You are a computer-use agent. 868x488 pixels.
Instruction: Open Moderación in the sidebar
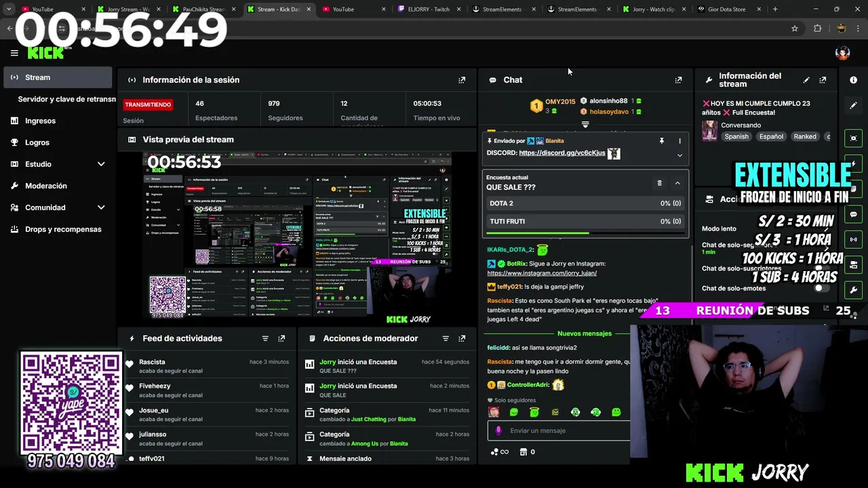coord(58,186)
